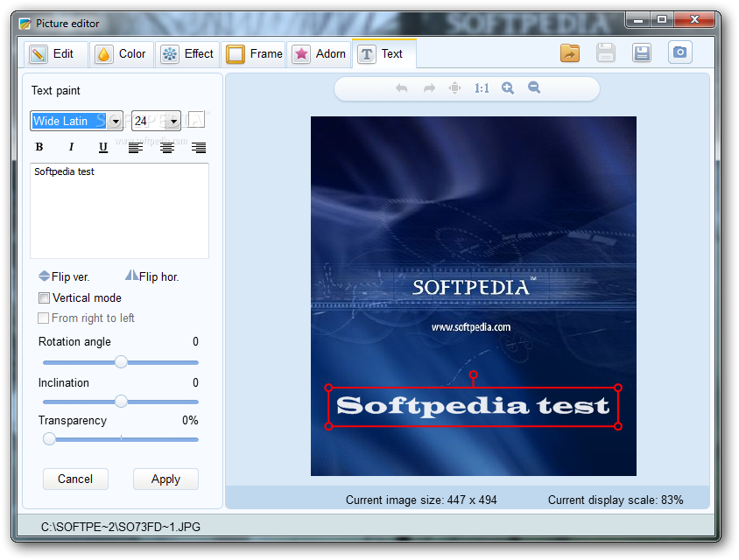Open the Edit tab
The image size is (739, 560).
click(56, 53)
